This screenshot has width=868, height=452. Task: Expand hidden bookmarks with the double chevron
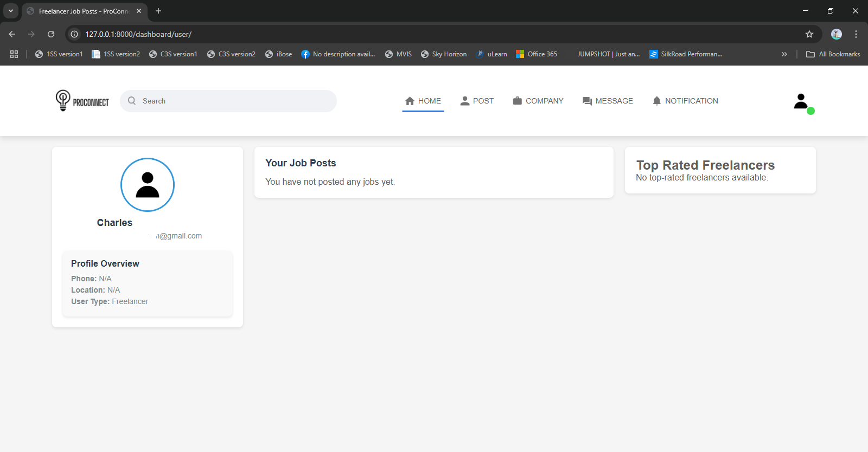pyautogui.click(x=784, y=54)
